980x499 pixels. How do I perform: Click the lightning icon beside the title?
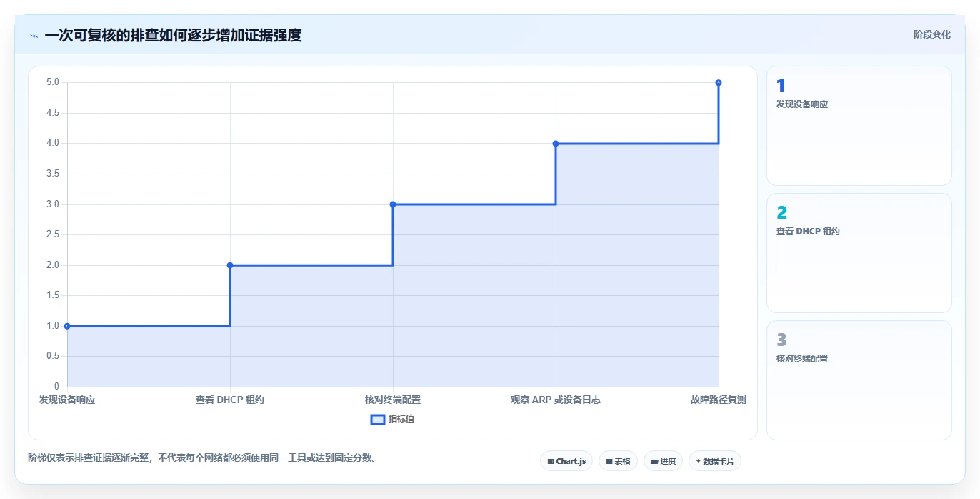tap(34, 35)
